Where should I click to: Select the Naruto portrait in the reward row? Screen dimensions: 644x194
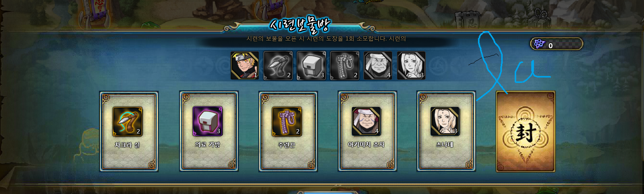pyautogui.click(x=245, y=66)
